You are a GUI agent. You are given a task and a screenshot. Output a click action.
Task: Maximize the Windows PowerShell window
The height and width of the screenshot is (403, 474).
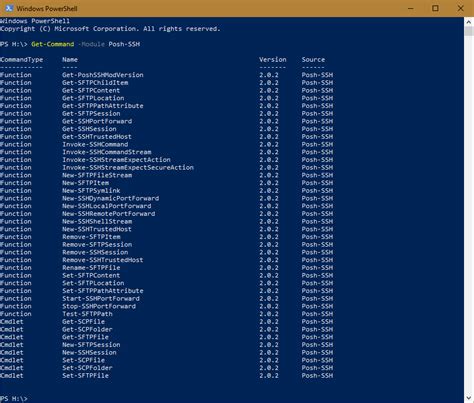(x=435, y=8)
